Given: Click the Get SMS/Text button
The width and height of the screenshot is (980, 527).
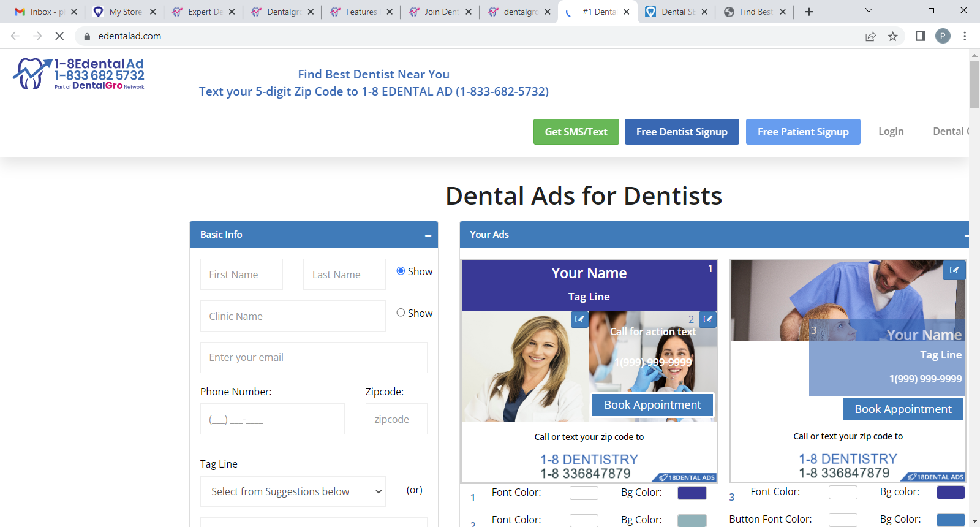Looking at the screenshot, I should pos(576,132).
